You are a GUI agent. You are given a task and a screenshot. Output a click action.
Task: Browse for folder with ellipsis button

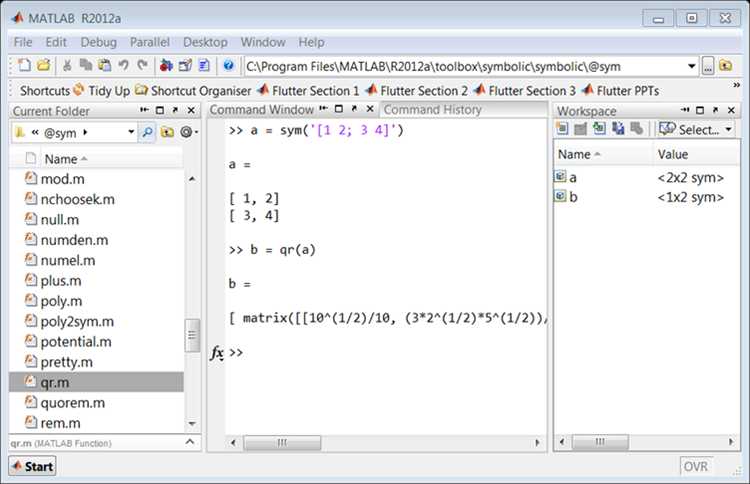coord(708,66)
